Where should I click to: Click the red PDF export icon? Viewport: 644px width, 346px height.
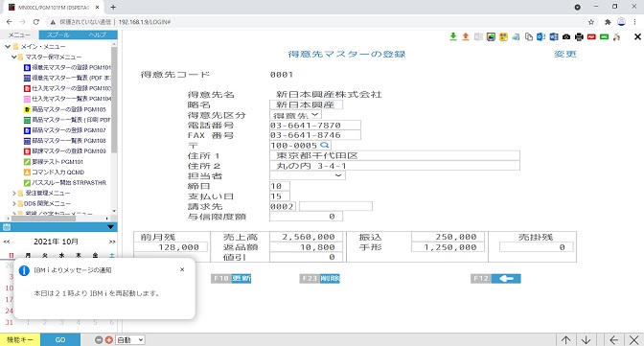591,37
